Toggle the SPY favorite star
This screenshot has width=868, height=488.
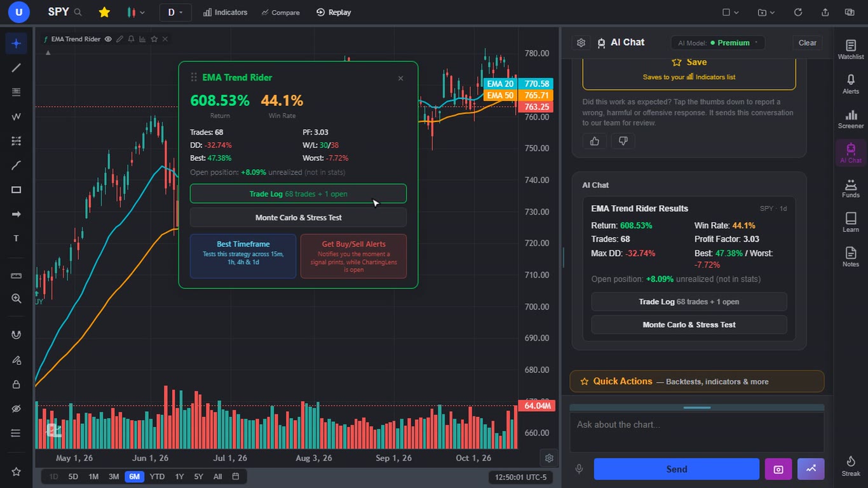point(104,12)
